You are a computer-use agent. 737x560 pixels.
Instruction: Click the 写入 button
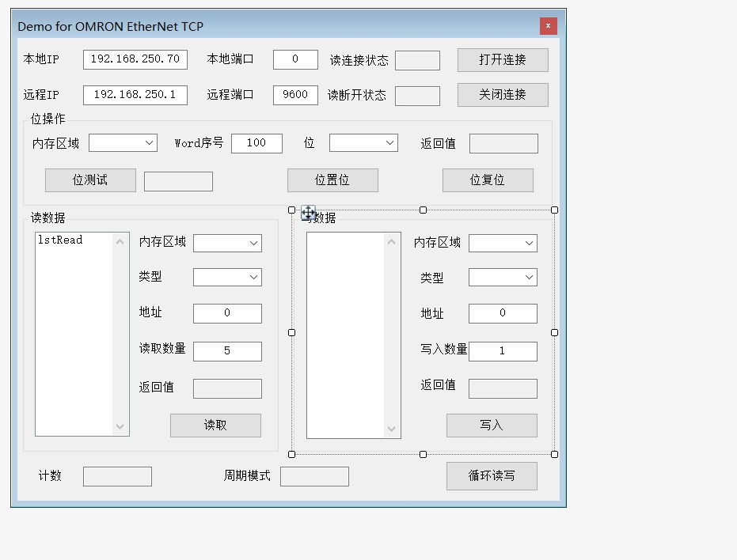click(x=492, y=426)
